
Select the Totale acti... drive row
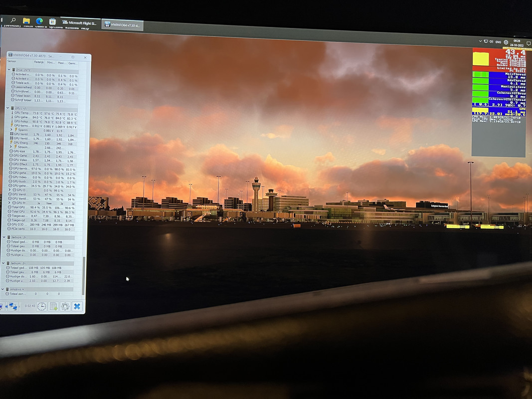pyautogui.click(x=45, y=83)
